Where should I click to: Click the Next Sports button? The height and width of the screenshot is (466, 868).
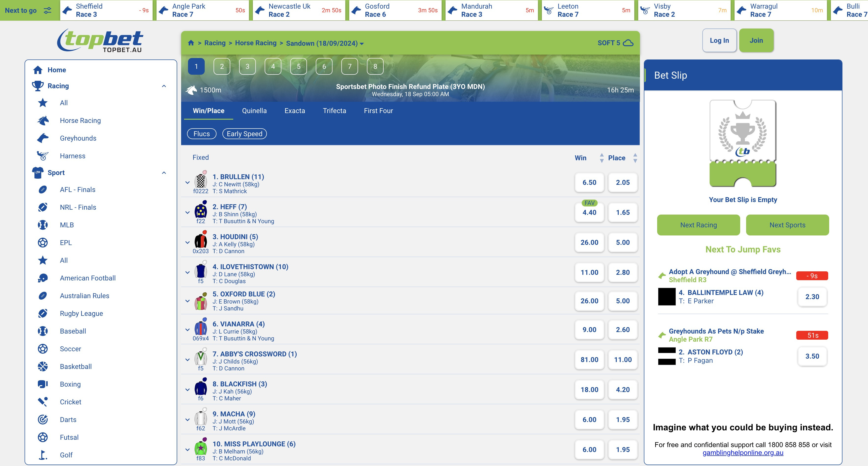(x=787, y=225)
